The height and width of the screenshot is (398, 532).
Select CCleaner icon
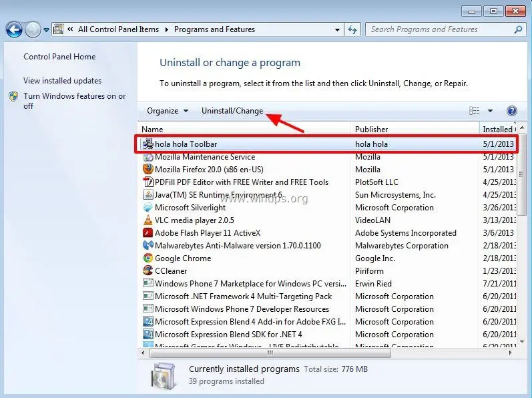click(x=148, y=270)
